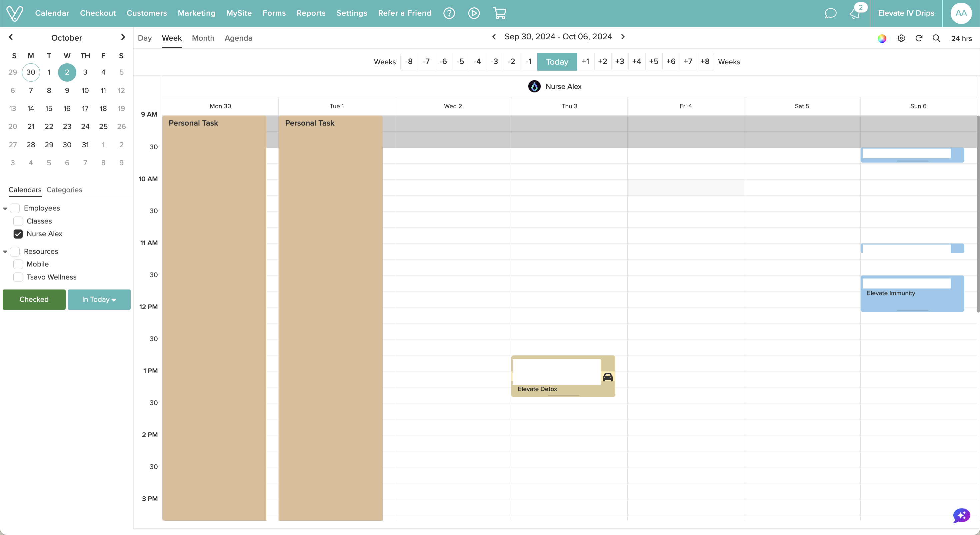Open the Elevate Immunity appointment
The image size is (980, 535).
tap(912, 293)
